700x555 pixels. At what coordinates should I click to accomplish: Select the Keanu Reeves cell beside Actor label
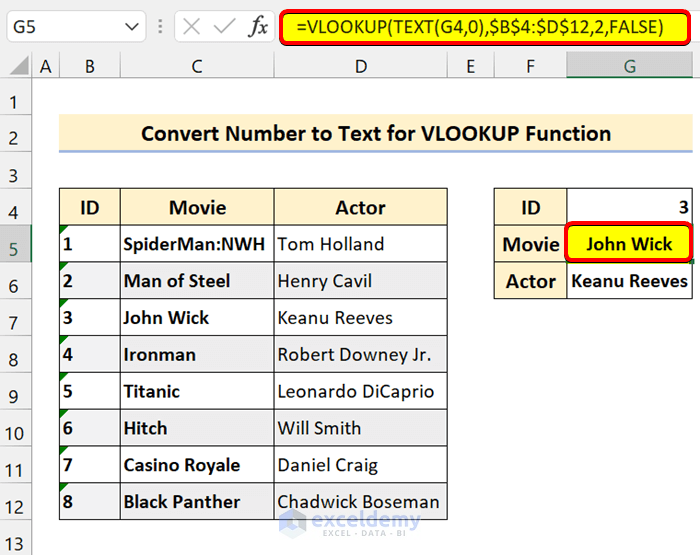click(629, 281)
